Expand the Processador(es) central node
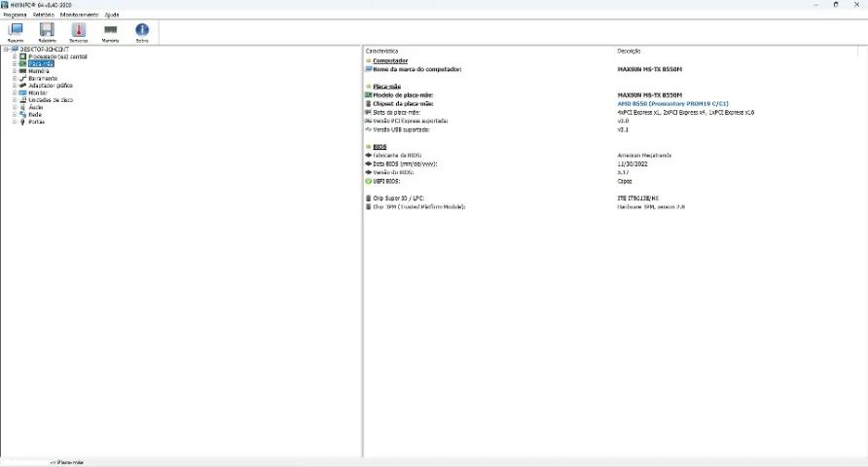The width and height of the screenshot is (868, 467). click(15, 56)
